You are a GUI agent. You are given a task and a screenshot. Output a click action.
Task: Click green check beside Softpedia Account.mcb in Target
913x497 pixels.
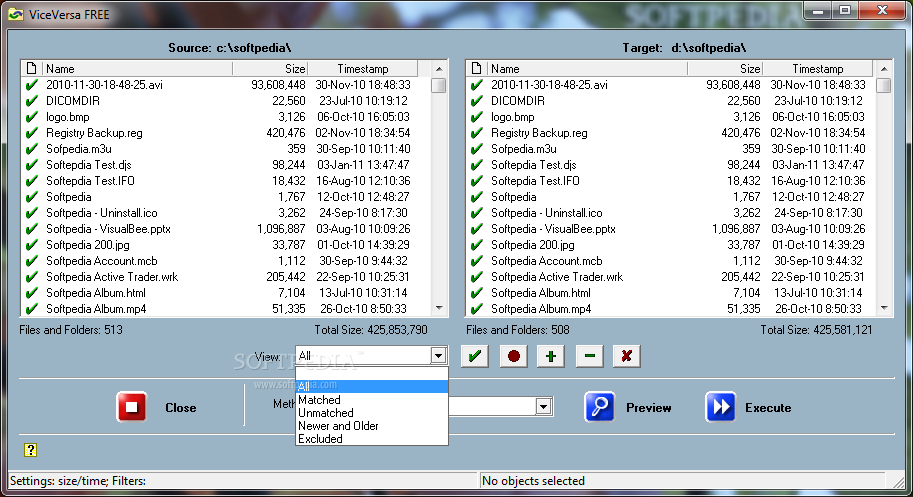pyautogui.click(x=476, y=261)
